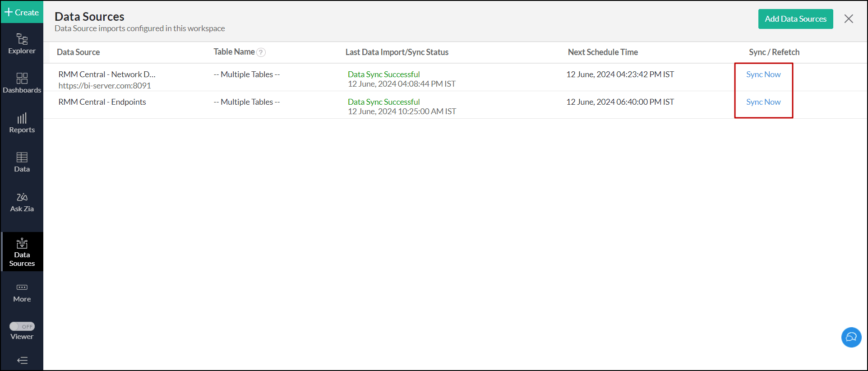Image resolution: width=868 pixels, height=371 pixels.
Task: Click Sync Now for RMM Central - Network D...
Action: (x=763, y=74)
